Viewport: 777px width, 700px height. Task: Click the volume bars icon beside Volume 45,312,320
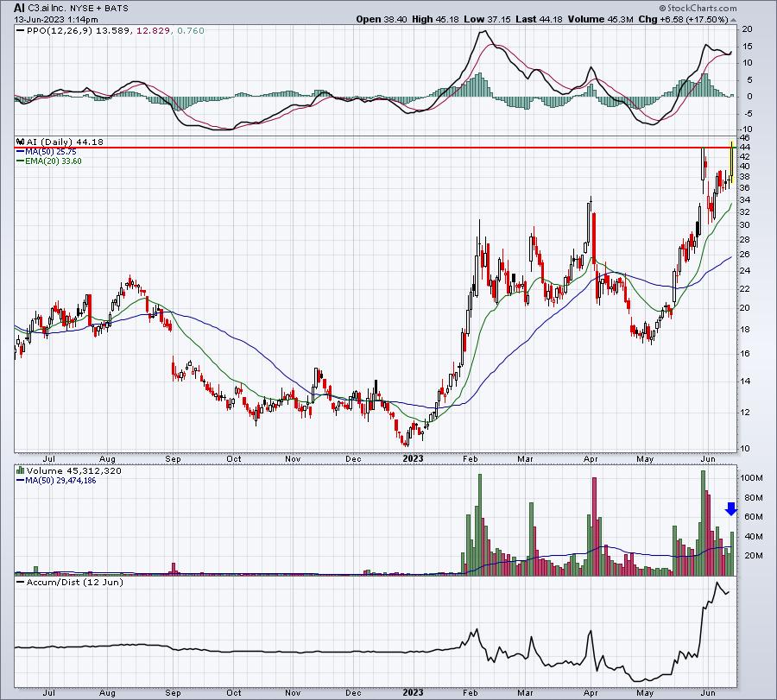point(21,470)
